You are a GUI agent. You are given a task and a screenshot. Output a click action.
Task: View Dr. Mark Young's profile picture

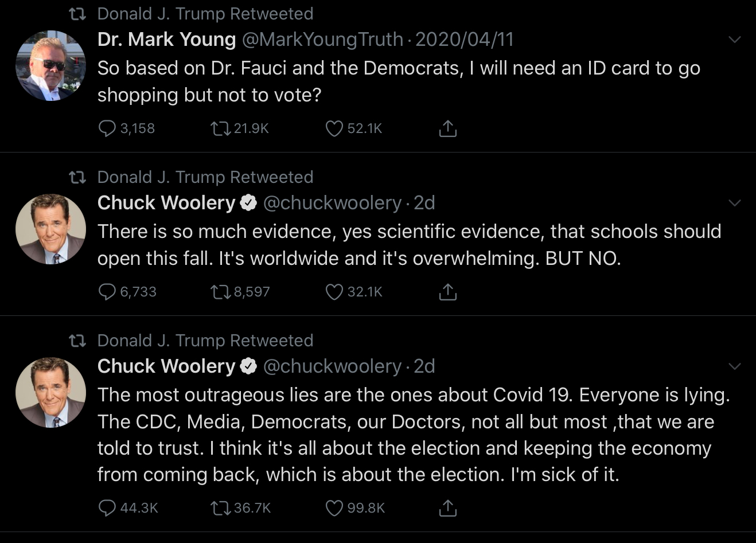[x=50, y=65]
